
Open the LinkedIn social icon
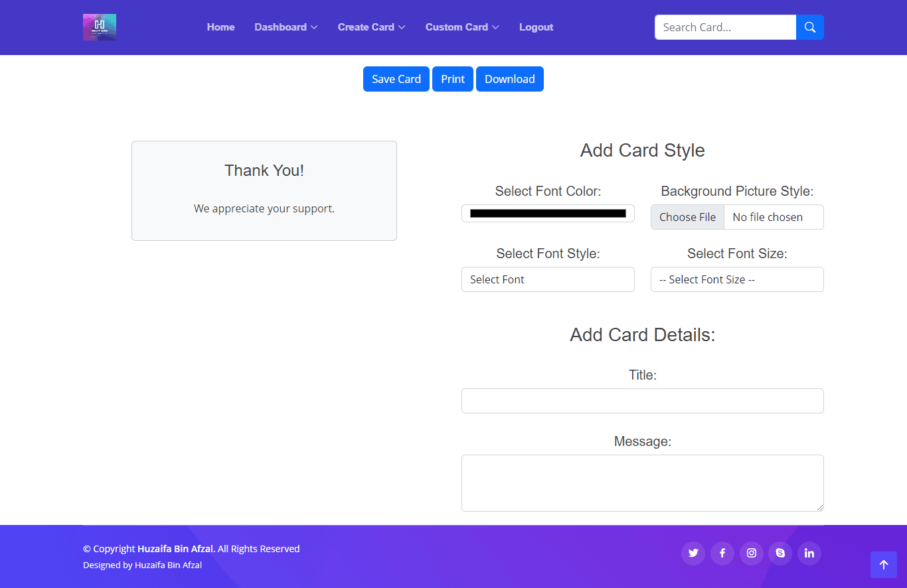point(809,553)
